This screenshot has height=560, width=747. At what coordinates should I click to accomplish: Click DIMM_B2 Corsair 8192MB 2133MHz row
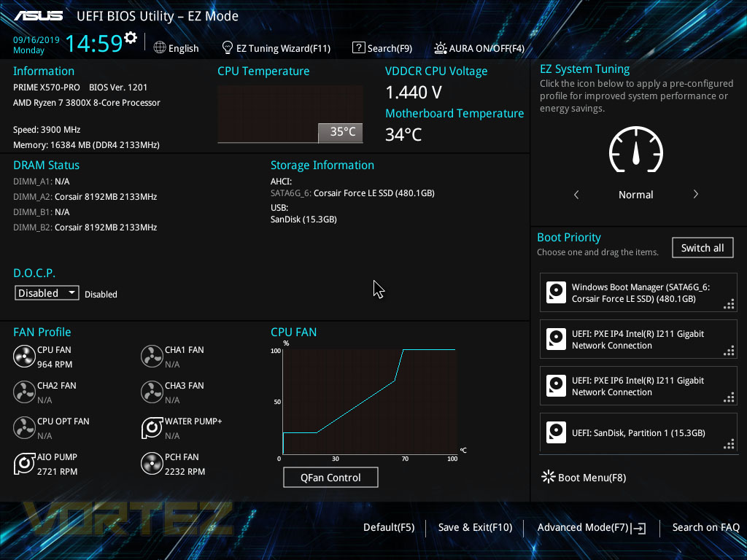[x=85, y=227]
